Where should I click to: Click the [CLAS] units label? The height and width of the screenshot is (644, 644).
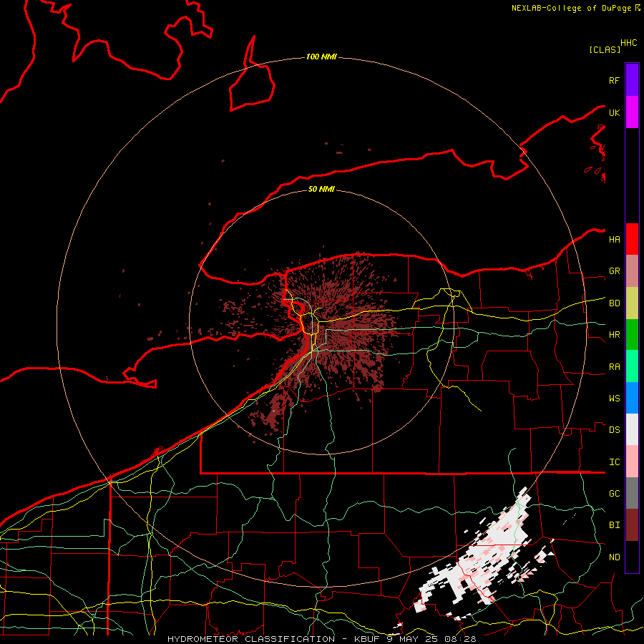(605, 49)
